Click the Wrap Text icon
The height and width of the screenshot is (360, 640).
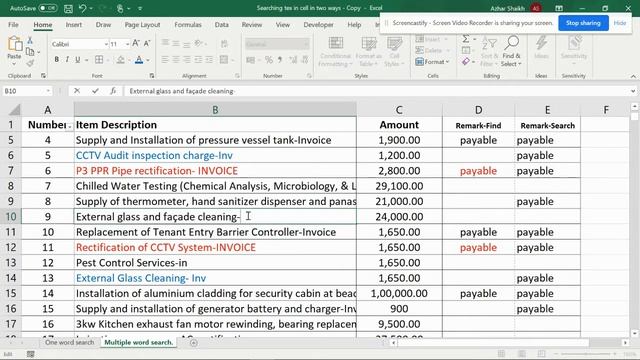click(x=224, y=44)
